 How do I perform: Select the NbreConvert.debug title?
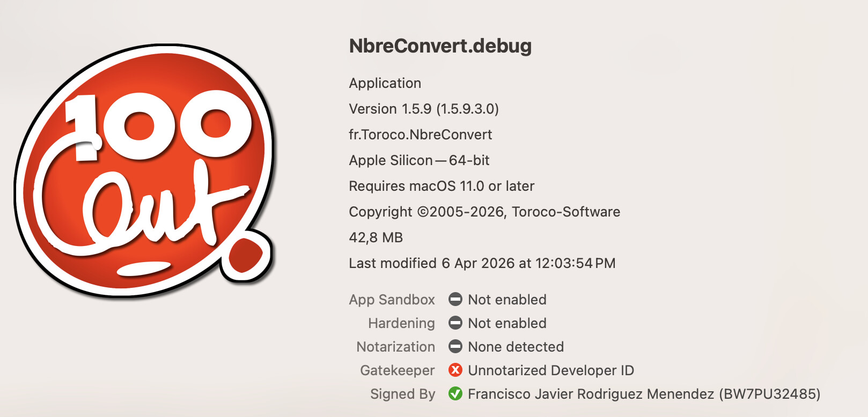(x=440, y=46)
